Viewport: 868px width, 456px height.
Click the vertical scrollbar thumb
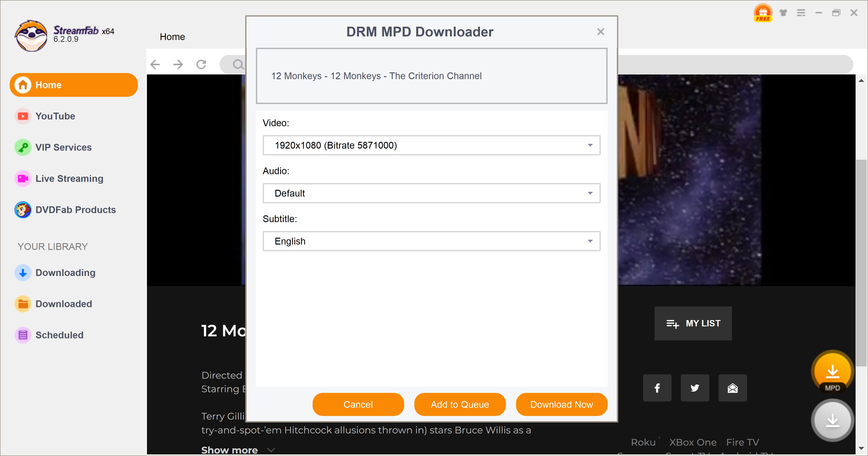[x=861, y=263]
